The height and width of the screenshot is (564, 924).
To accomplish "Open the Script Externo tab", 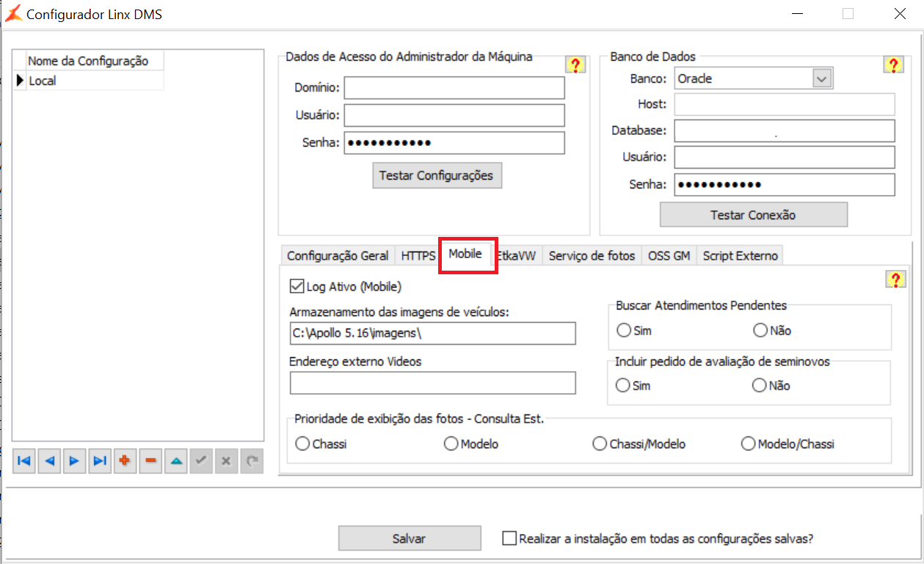I will [740, 256].
